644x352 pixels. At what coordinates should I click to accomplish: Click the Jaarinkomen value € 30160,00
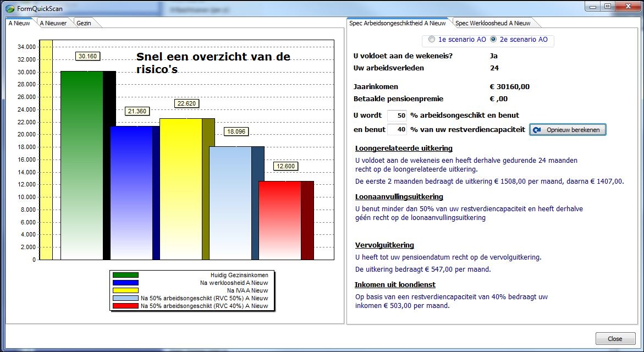coord(510,87)
